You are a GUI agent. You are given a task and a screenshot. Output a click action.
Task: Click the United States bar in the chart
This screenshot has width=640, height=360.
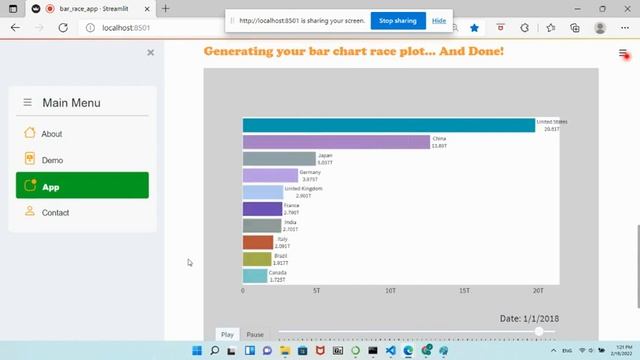click(x=389, y=125)
